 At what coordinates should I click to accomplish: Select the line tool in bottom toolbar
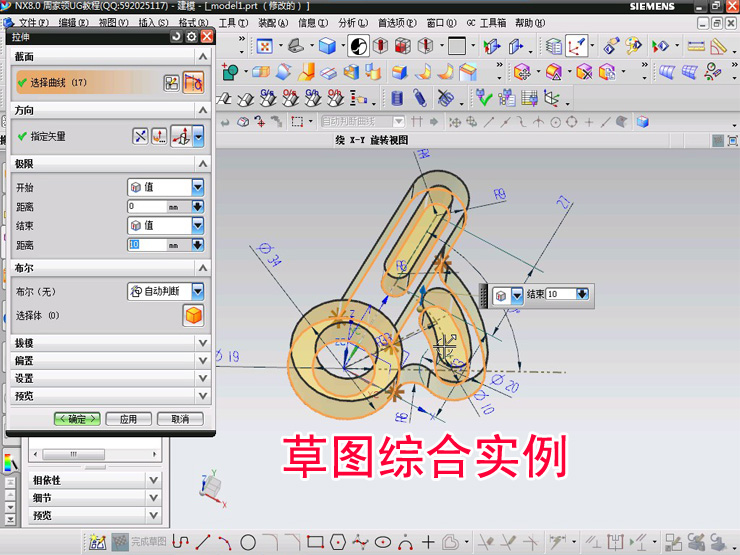pyautogui.click(x=203, y=542)
